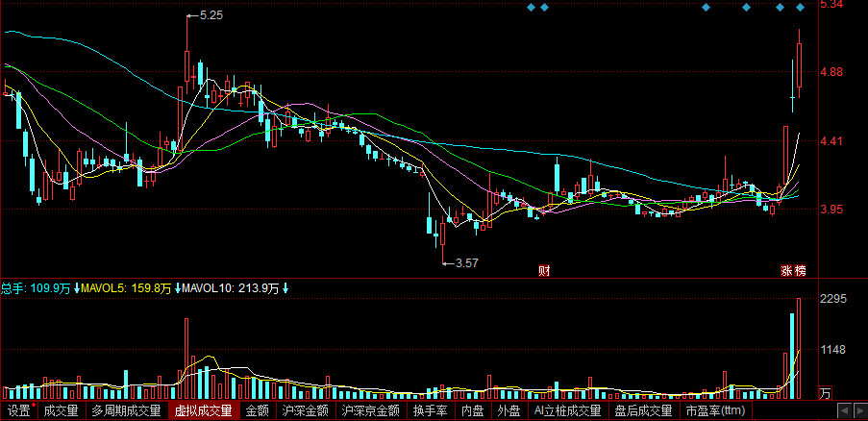868x421 pixels.
Task: Click the down arrow after MAVOL5 value
Action: (177, 288)
